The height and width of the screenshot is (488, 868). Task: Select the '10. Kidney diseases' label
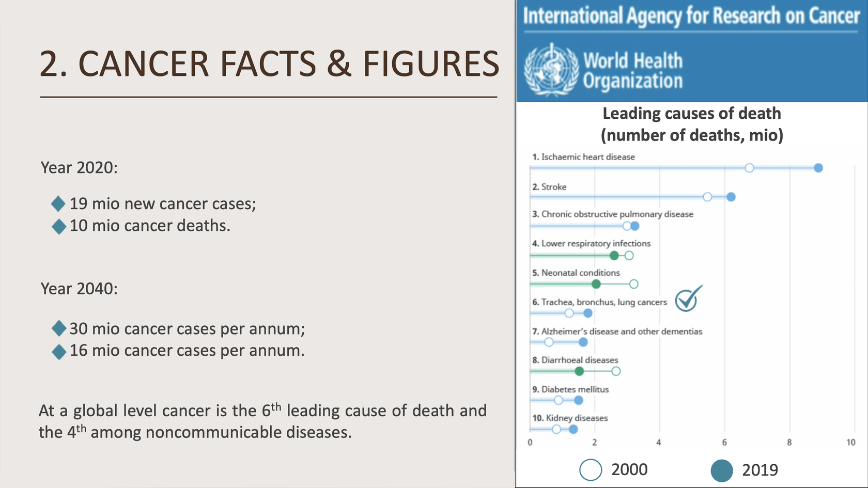click(570, 418)
